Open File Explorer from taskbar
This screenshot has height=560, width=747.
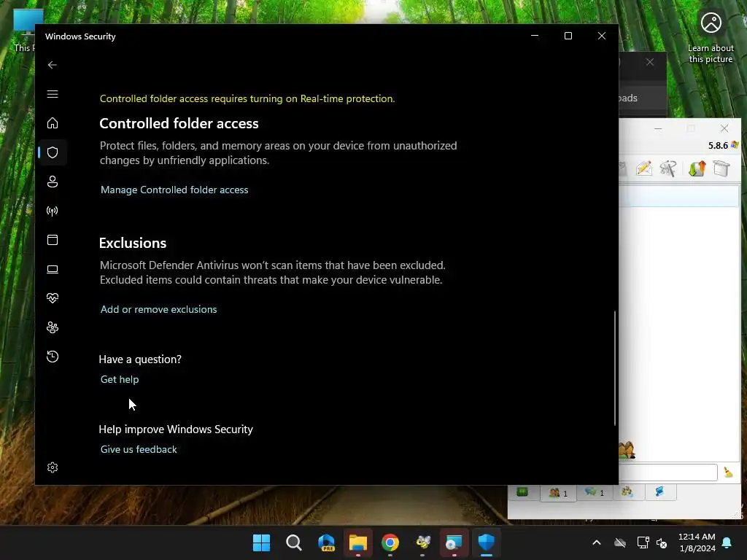point(357,542)
